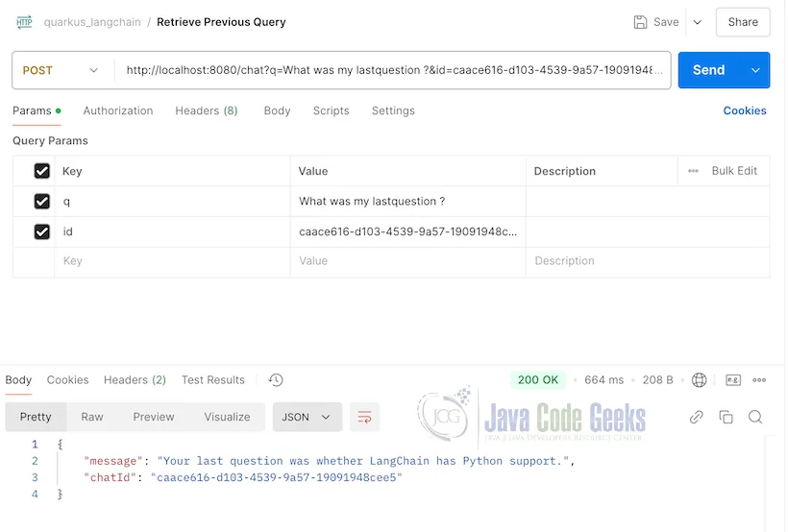Uncheck the id parameter checkbox
Screen dimensions: 788x532
tap(41, 231)
